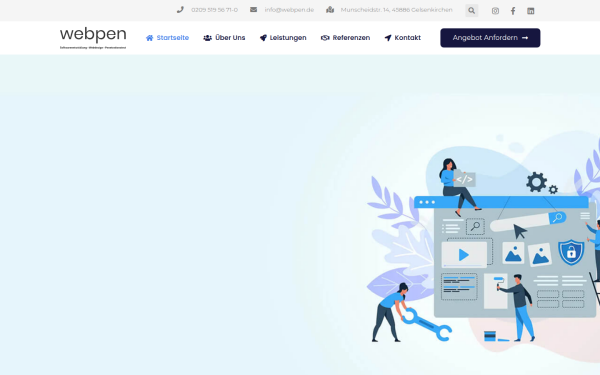
Task: Click the handshake icon beside Referenzen
Action: point(325,38)
